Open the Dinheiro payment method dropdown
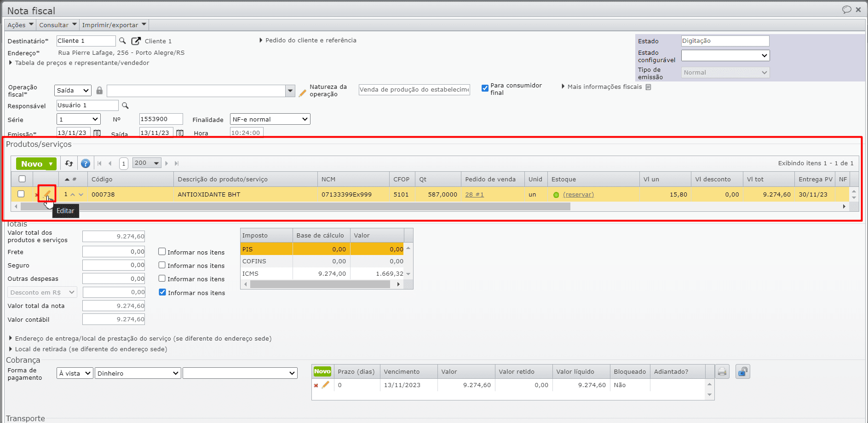The width and height of the screenshot is (868, 423). point(138,373)
